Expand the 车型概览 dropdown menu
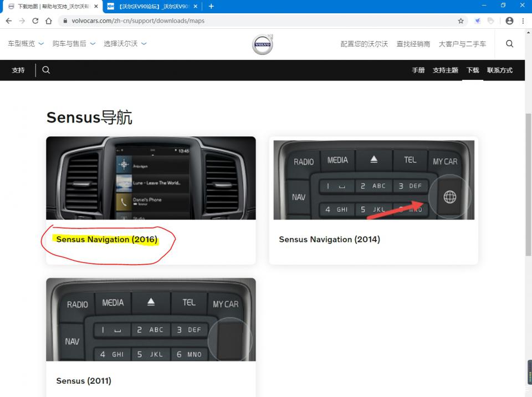Screen dimensions: 532x397 (26, 43)
